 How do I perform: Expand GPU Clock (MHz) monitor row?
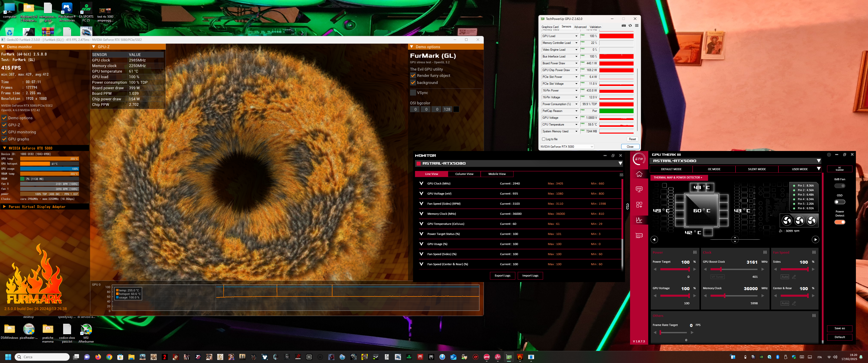(x=421, y=184)
